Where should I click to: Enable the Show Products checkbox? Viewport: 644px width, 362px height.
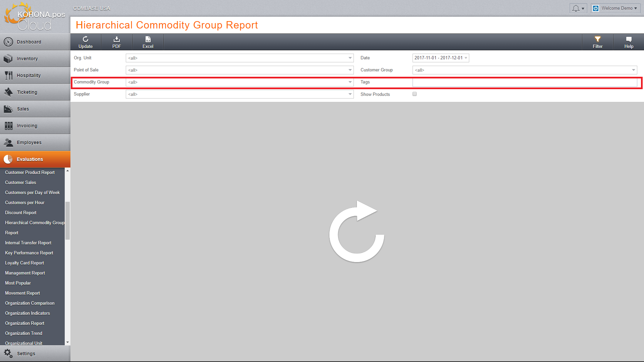(415, 94)
